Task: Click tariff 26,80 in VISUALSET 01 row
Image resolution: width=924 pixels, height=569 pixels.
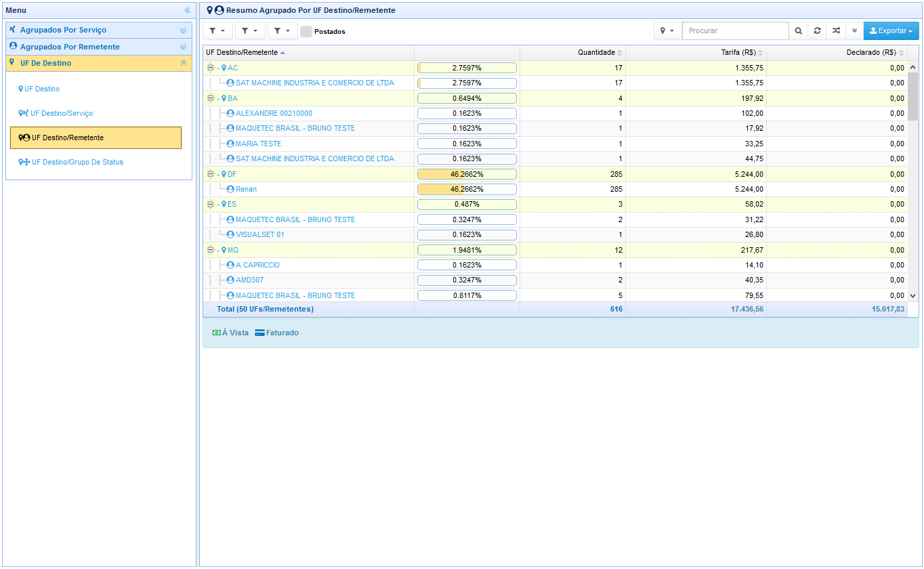Action: click(x=754, y=234)
